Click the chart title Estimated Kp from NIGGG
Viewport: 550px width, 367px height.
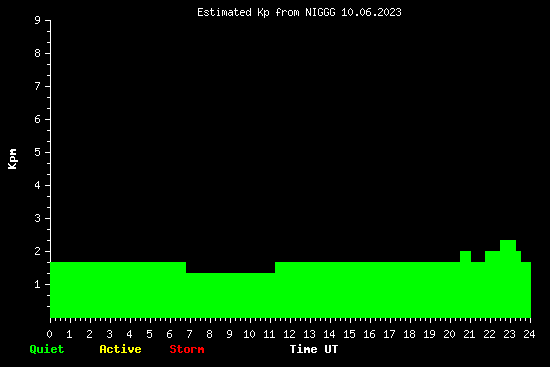tap(266, 12)
